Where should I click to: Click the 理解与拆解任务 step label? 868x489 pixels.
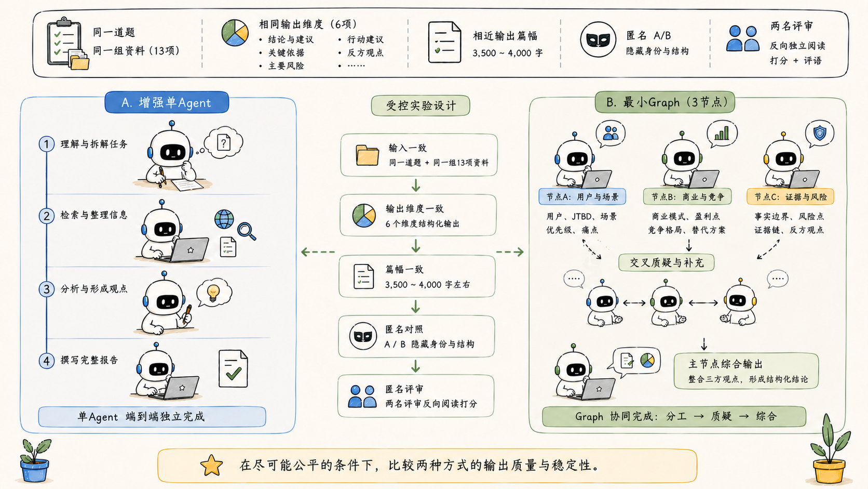tap(94, 144)
